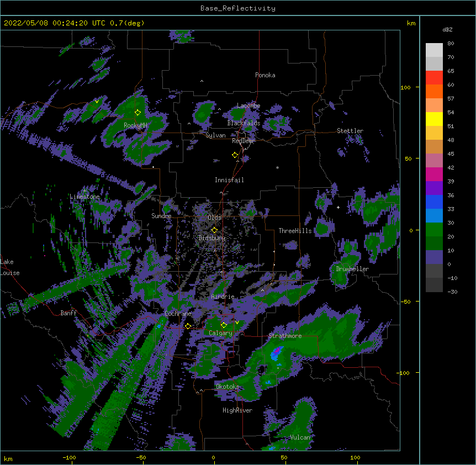Click the Drumheller label

(352, 269)
